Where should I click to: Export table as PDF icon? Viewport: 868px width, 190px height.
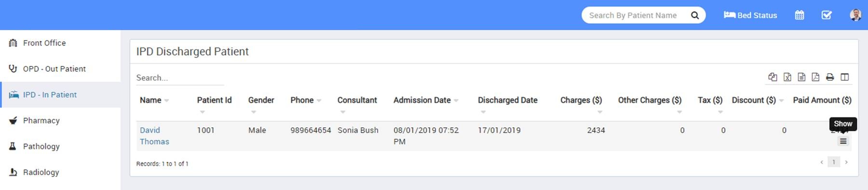(815, 77)
